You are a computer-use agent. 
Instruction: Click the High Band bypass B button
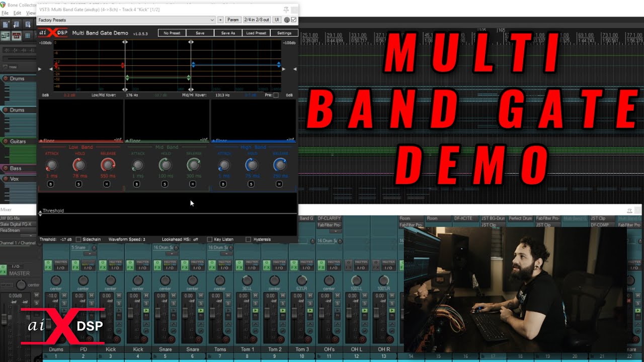point(223,184)
